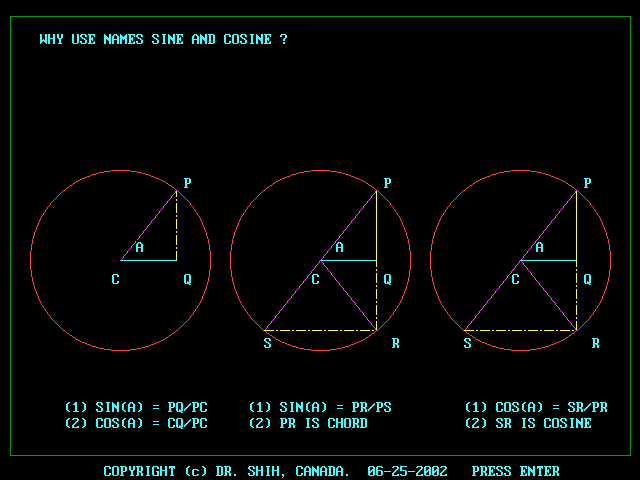Select the formula "(1) SIN(A) = PQ/PC"
The height and width of the screenshot is (480, 640).
click(136, 407)
